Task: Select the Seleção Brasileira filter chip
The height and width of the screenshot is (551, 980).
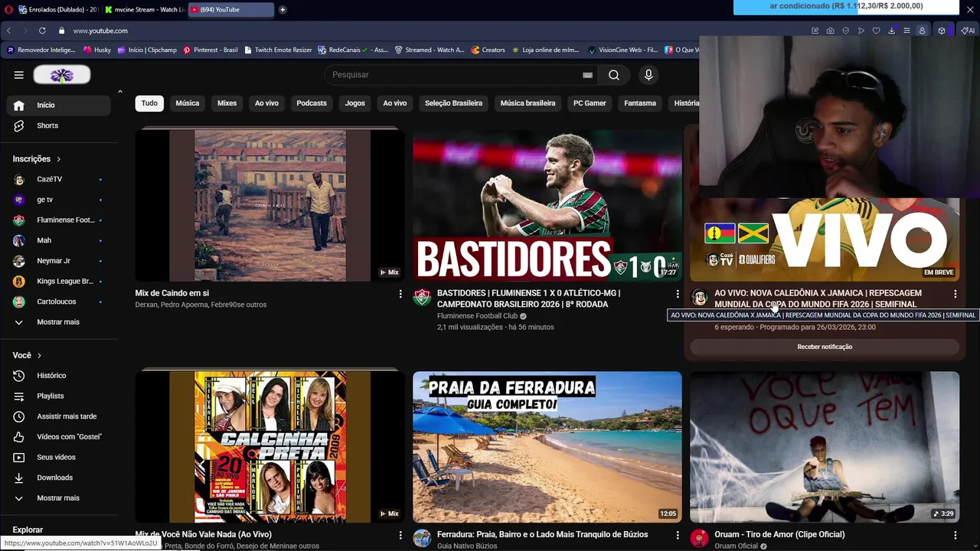Action: pos(454,103)
